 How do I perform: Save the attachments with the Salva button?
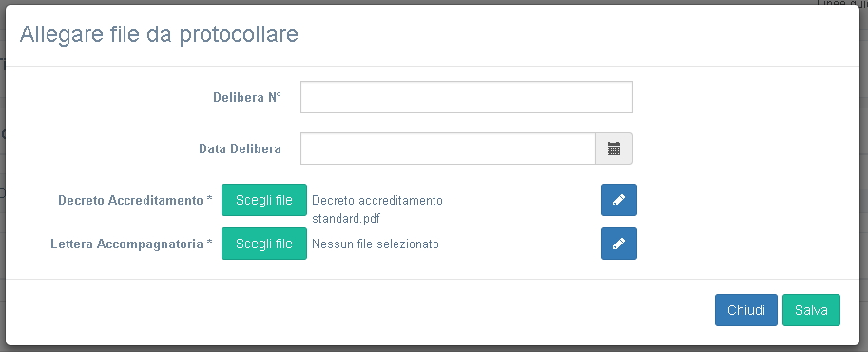click(x=811, y=310)
